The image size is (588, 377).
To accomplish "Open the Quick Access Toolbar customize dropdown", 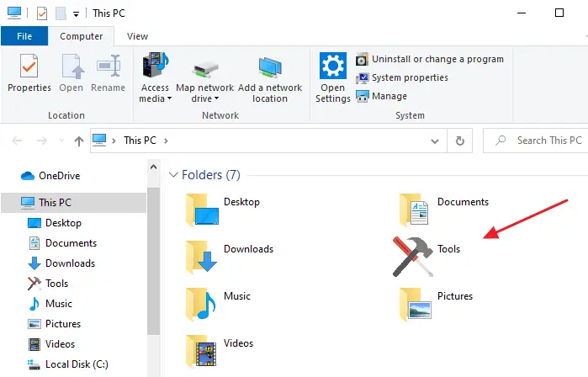I will tap(76, 14).
